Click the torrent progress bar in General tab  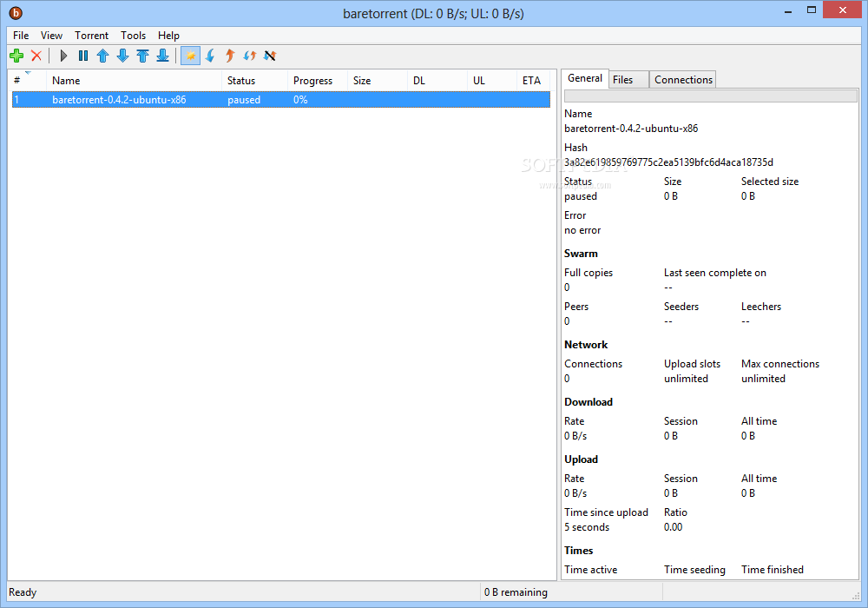710,96
